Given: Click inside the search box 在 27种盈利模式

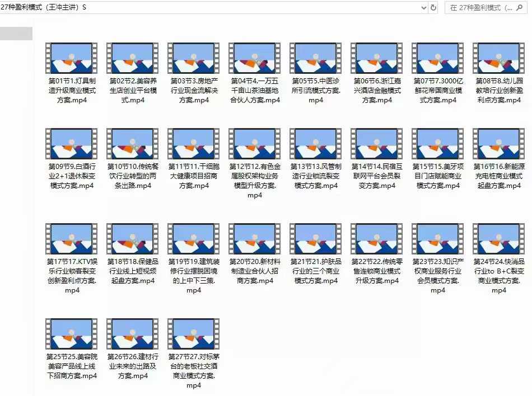Looking at the screenshot, I should pyautogui.click(x=482, y=7).
